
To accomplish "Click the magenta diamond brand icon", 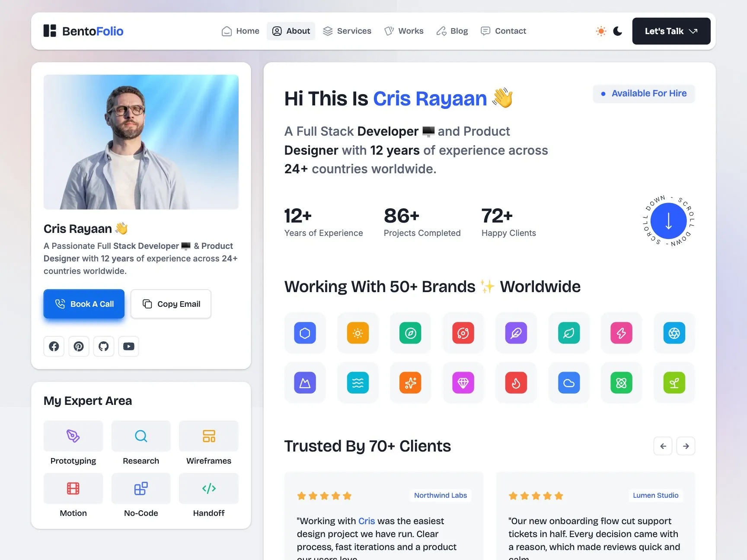I will click(463, 383).
